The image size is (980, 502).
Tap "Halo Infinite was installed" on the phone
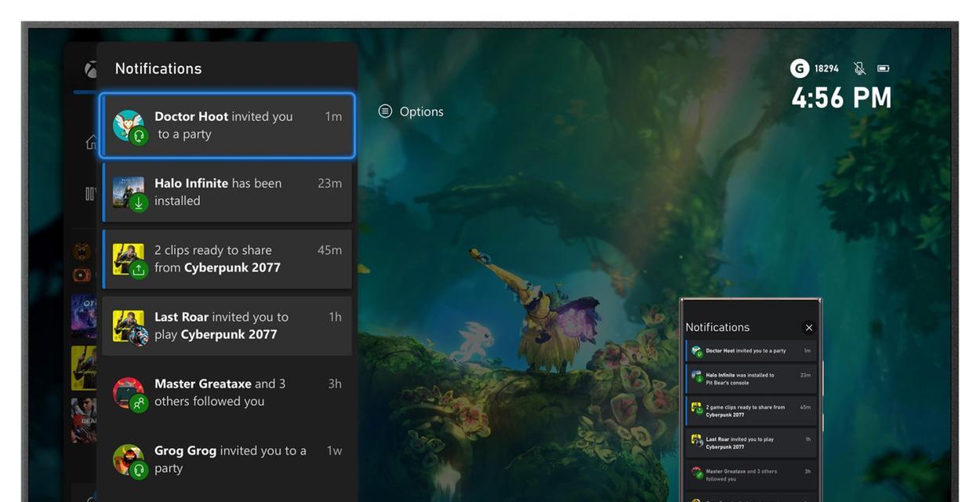point(751,379)
